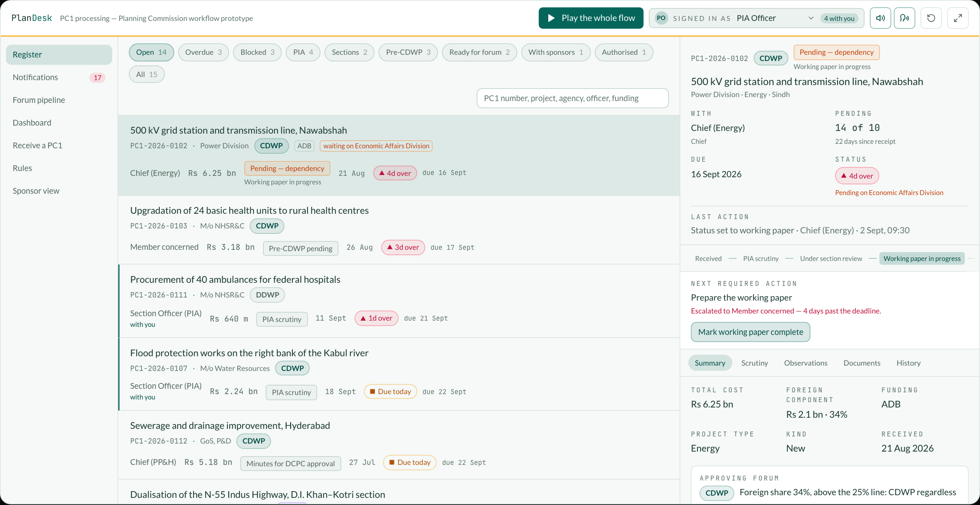The height and width of the screenshot is (505, 980).
Task: Click the PO avatar badge
Action: (x=661, y=18)
